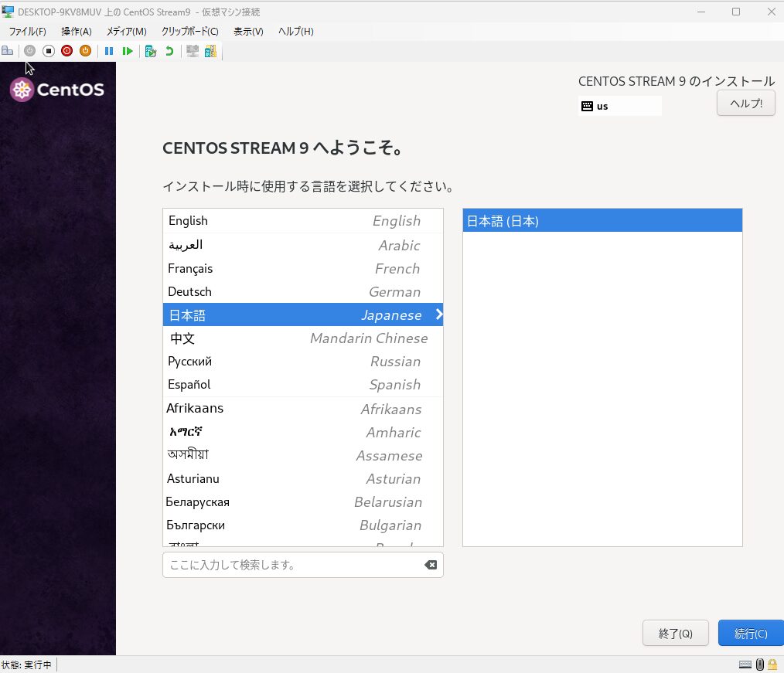The width and height of the screenshot is (784, 673).
Task: Select English in the language list
Action: tap(302, 221)
